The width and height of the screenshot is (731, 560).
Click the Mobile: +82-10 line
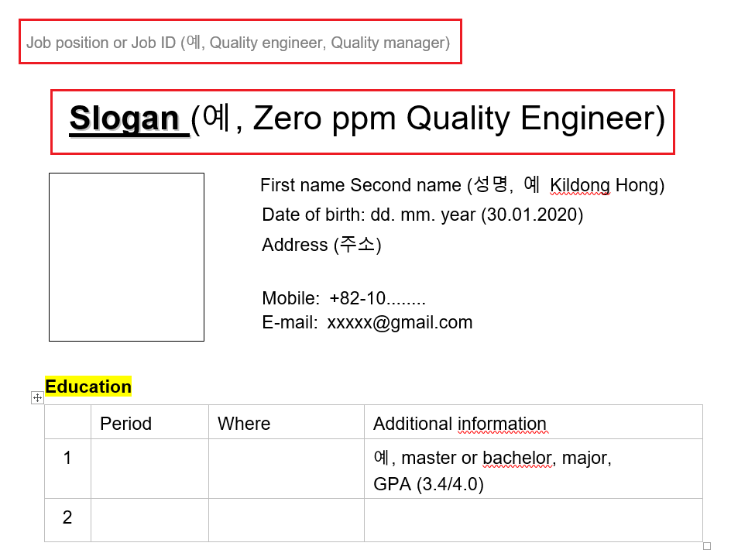point(344,298)
